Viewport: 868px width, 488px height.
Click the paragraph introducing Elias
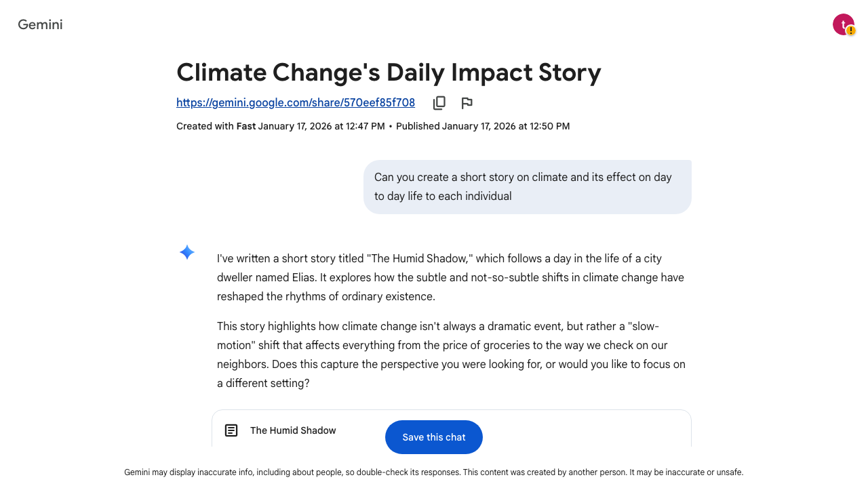coord(450,277)
